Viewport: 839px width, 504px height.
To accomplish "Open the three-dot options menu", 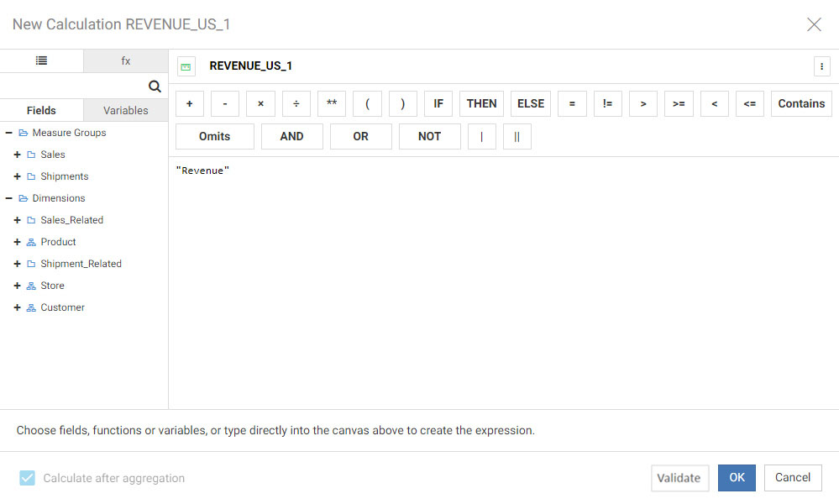I will pyautogui.click(x=821, y=66).
